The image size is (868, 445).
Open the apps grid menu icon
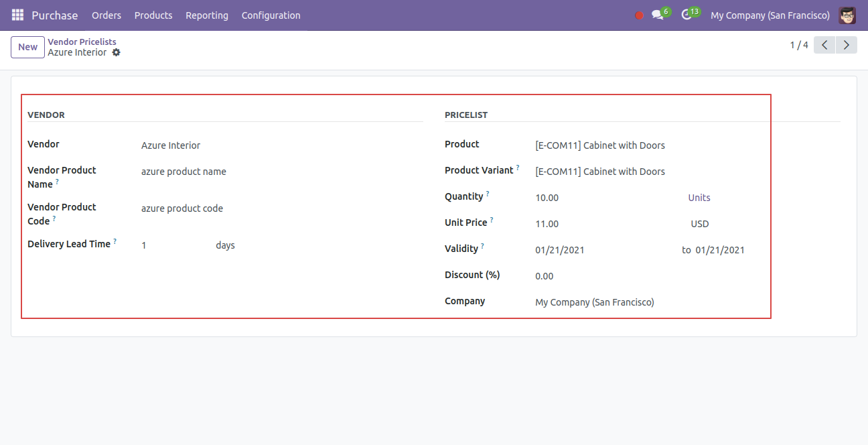point(17,15)
